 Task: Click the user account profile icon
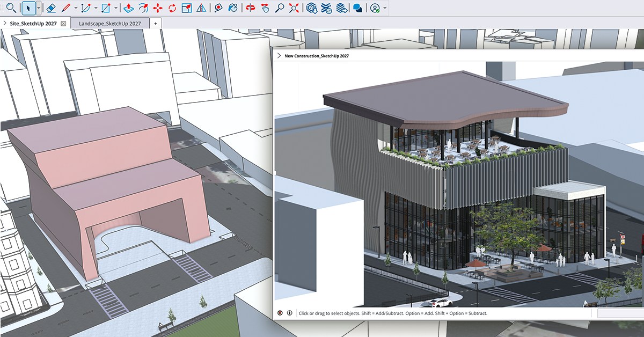pyautogui.click(x=375, y=8)
